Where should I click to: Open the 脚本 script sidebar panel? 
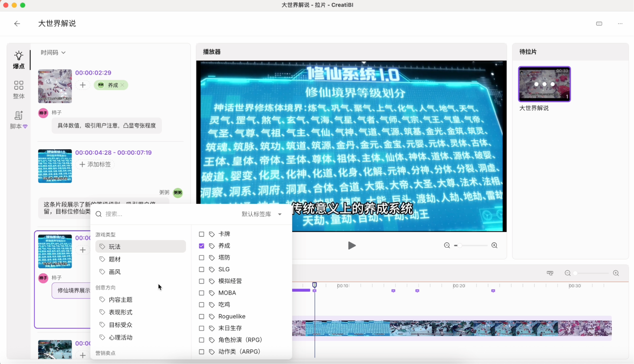(x=19, y=120)
